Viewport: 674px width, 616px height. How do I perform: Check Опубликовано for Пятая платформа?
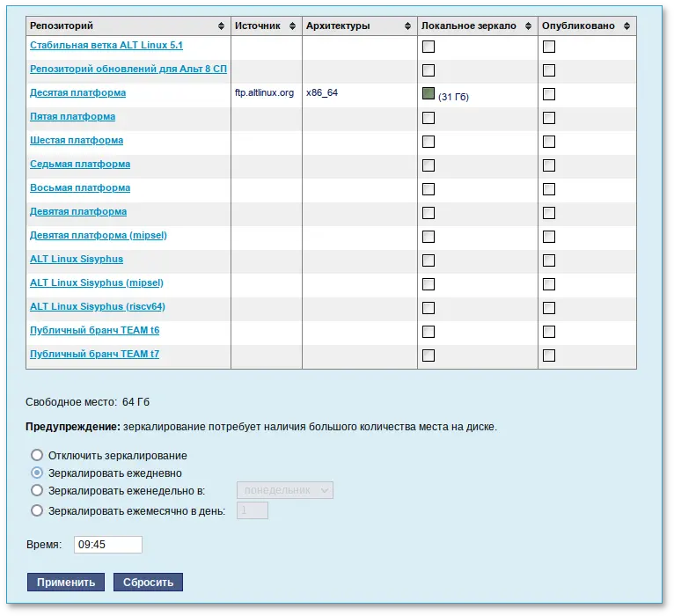click(x=549, y=118)
